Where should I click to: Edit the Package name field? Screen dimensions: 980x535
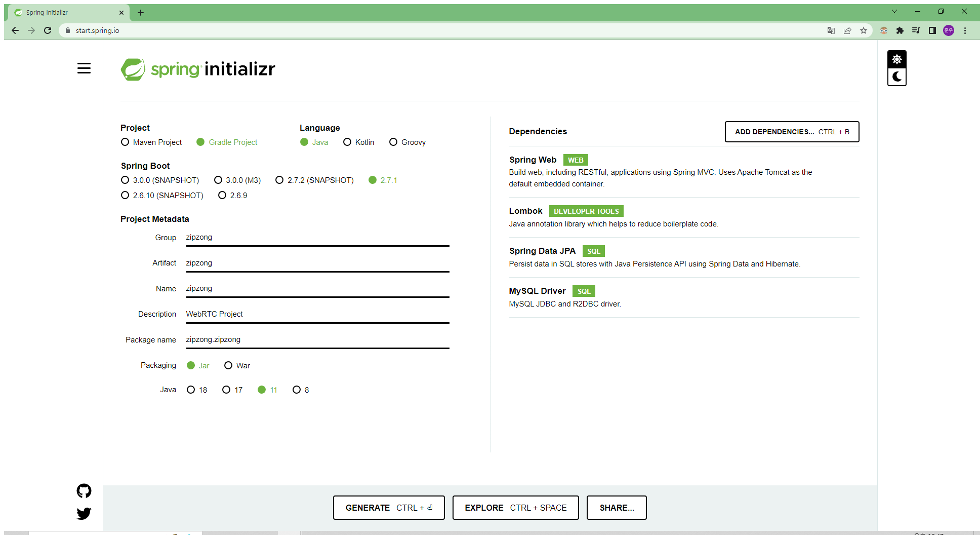(317, 340)
